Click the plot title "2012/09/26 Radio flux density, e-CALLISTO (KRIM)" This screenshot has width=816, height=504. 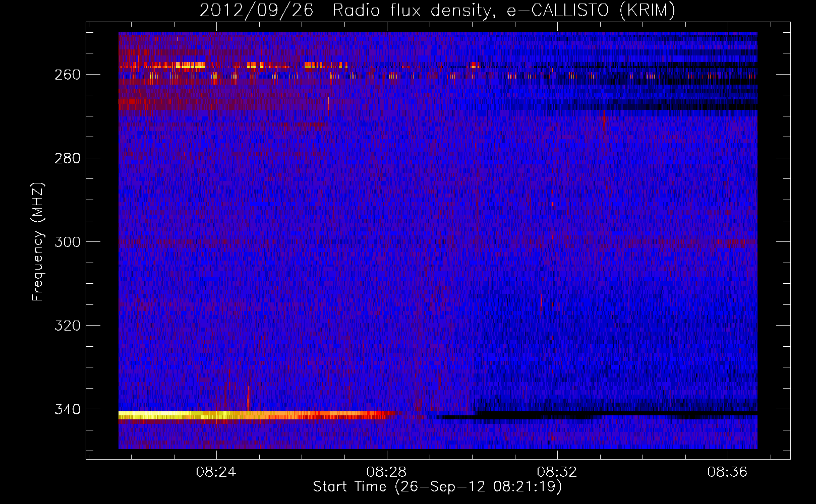[437, 10]
